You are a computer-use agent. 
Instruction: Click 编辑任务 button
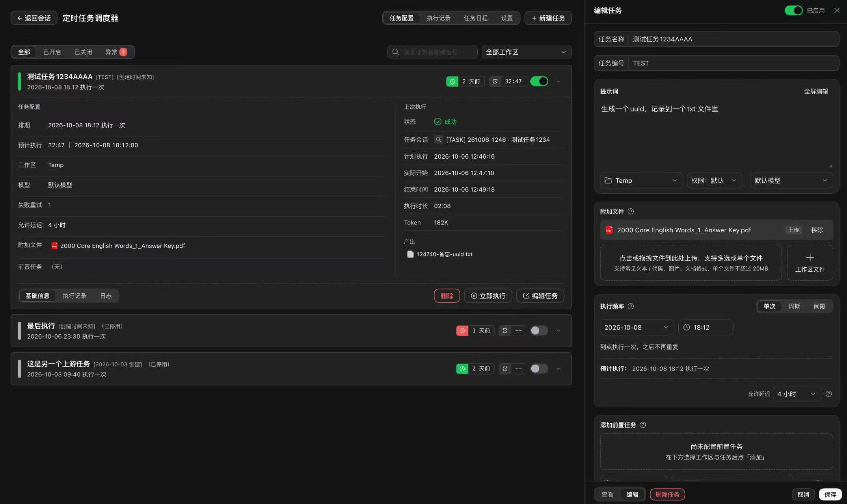[x=540, y=296]
